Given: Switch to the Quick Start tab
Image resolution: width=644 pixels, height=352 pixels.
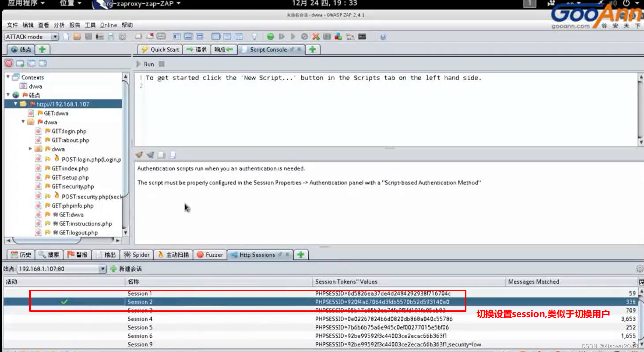Looking at the screenshot, I should [160, 50].
